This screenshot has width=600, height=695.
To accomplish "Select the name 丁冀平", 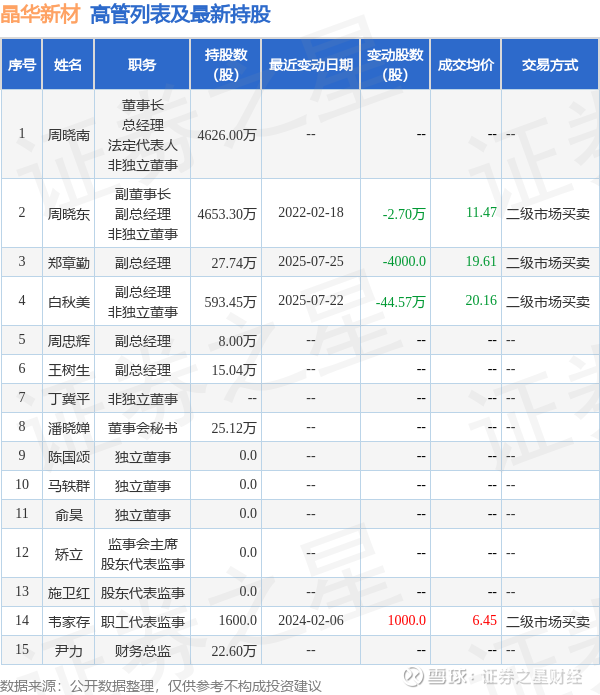I will tap(69, 399).
